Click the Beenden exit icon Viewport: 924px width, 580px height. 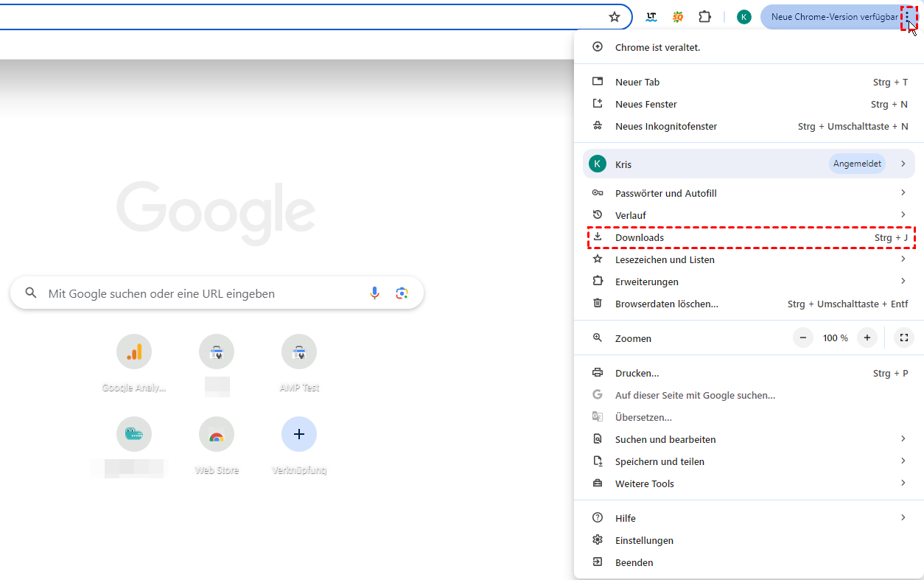(x=598, y=562)
